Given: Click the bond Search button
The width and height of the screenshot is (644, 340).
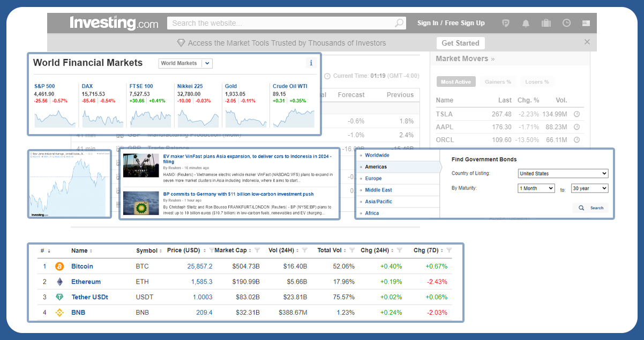Looking at the screenshot, I should coord(590,208).
